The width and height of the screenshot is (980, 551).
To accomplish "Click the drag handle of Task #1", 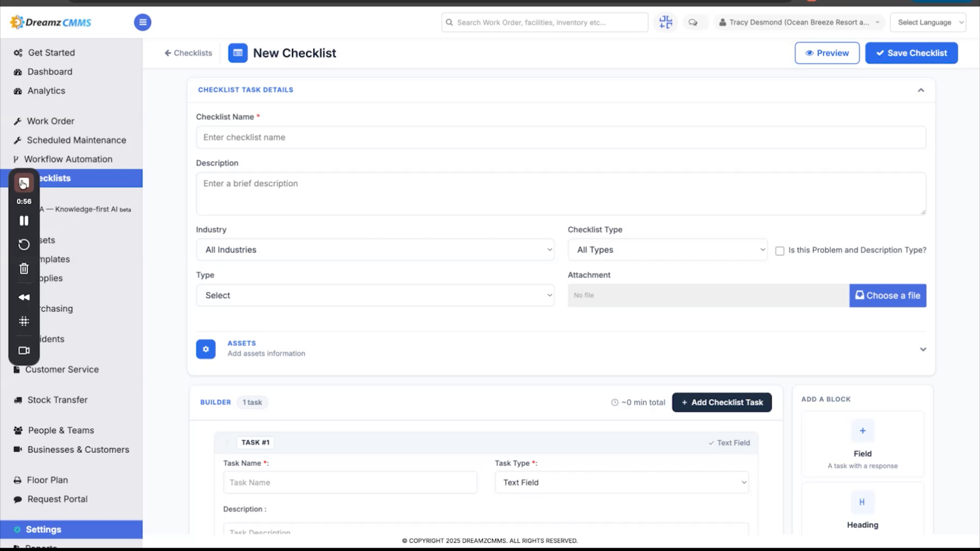I will pos(227,443).
